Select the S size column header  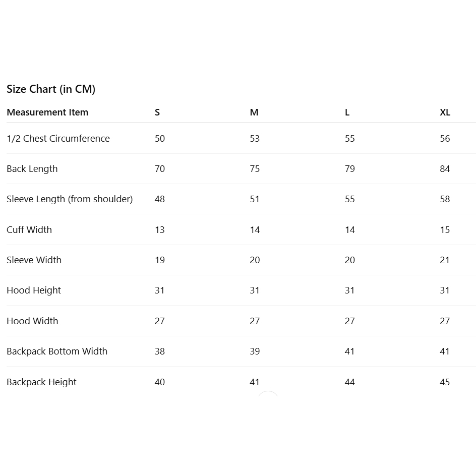157,112
